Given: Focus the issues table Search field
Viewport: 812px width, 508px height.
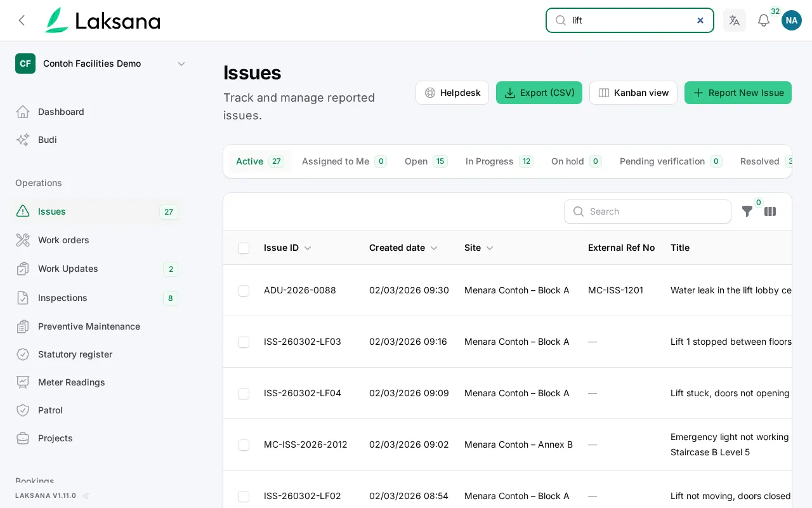Looking at the screenshot, I should click(x=648, y=211).
